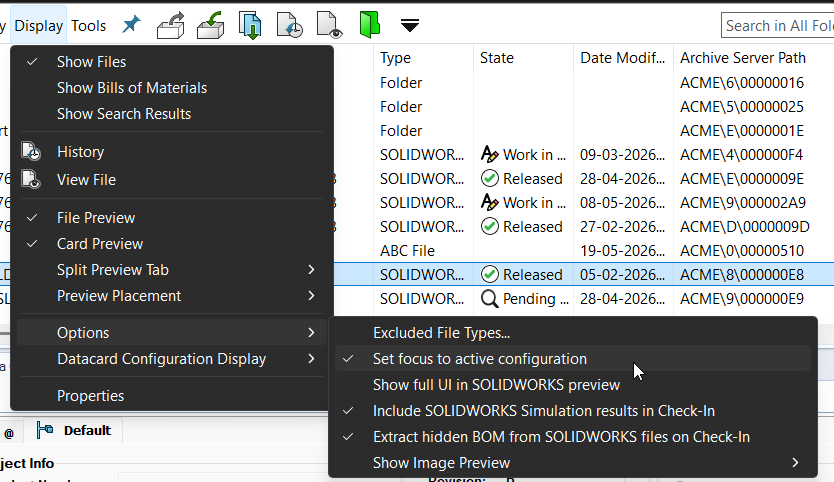Click path ACME\0\00000510

tap(741, 251)
